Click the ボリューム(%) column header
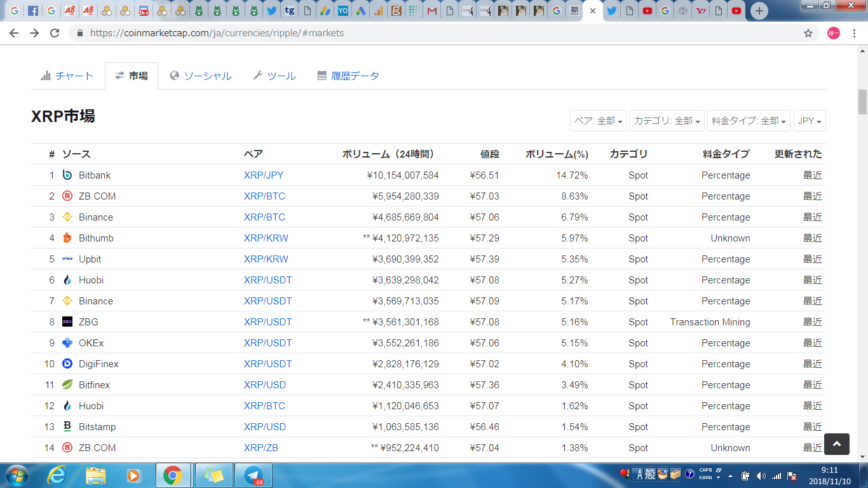This screenshot has height=488, width=868. (557, 154)
